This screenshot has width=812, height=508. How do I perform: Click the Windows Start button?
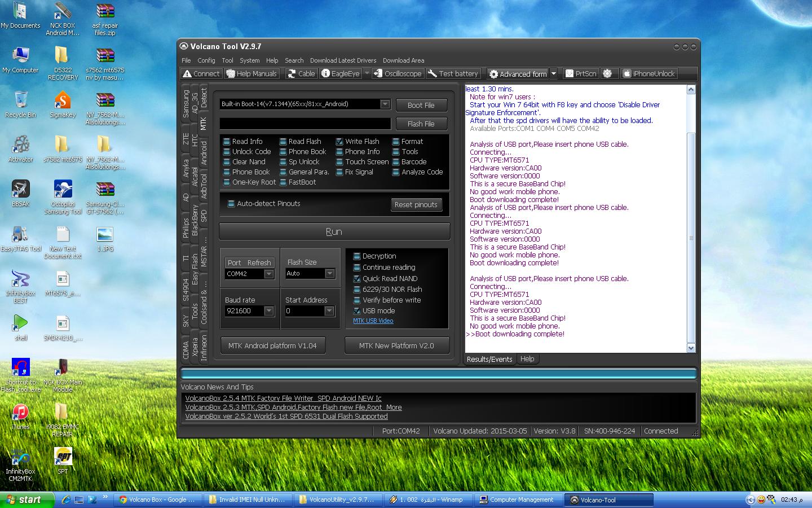(x=28, y=500)
